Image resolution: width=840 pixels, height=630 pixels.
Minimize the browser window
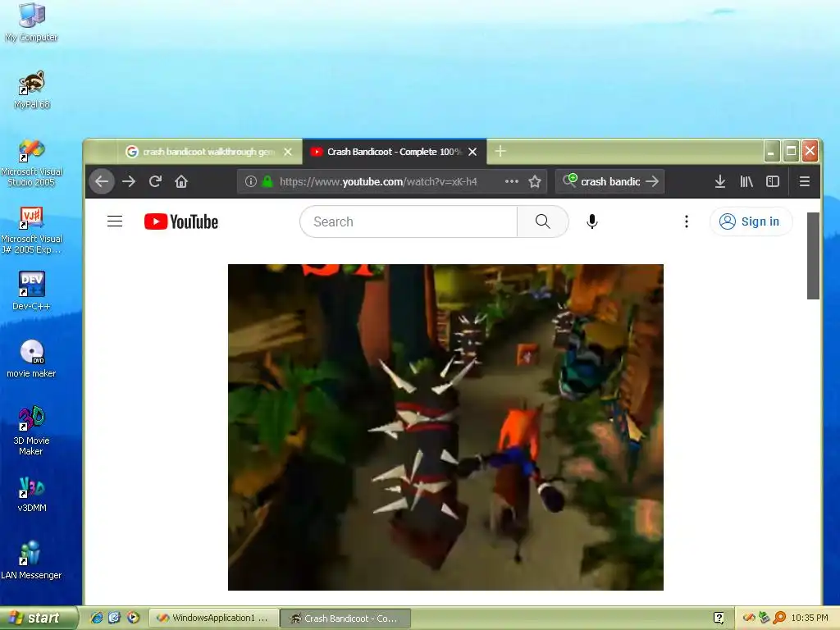pos(771,152)
